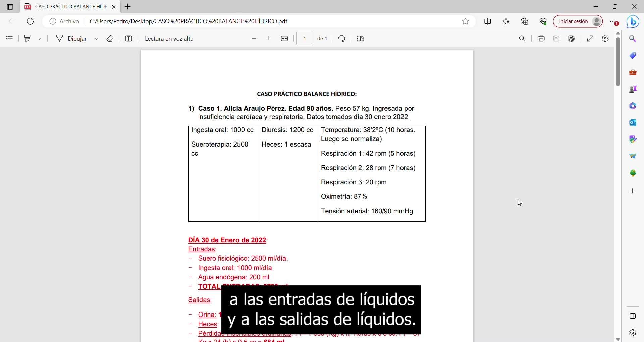Click 'Datos tomados día 30 enero 2022' text
Image resolution: width=644 pixels, height=342 pixels.
click(x=357, y=117)
